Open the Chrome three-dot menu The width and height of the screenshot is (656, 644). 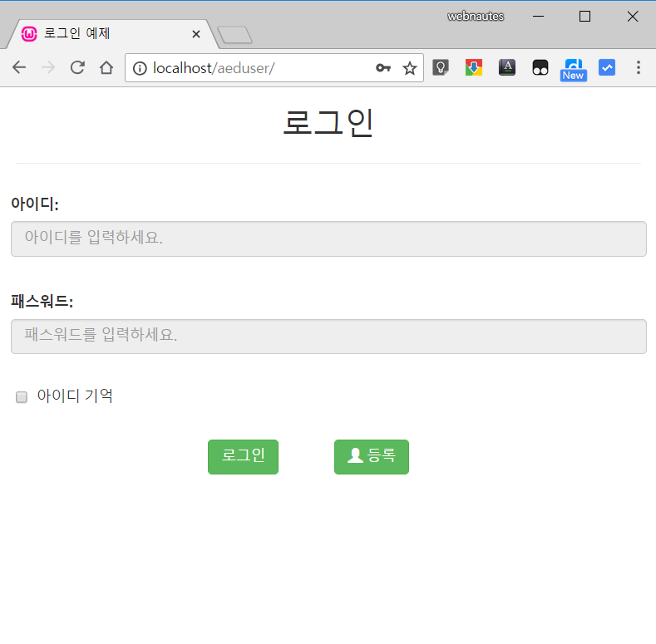coord(639,67)
